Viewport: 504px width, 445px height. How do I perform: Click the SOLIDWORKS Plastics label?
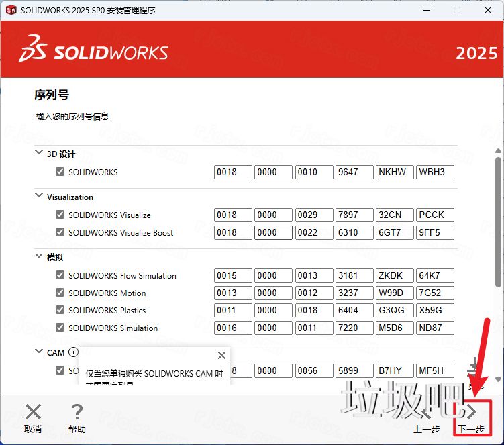107,310
